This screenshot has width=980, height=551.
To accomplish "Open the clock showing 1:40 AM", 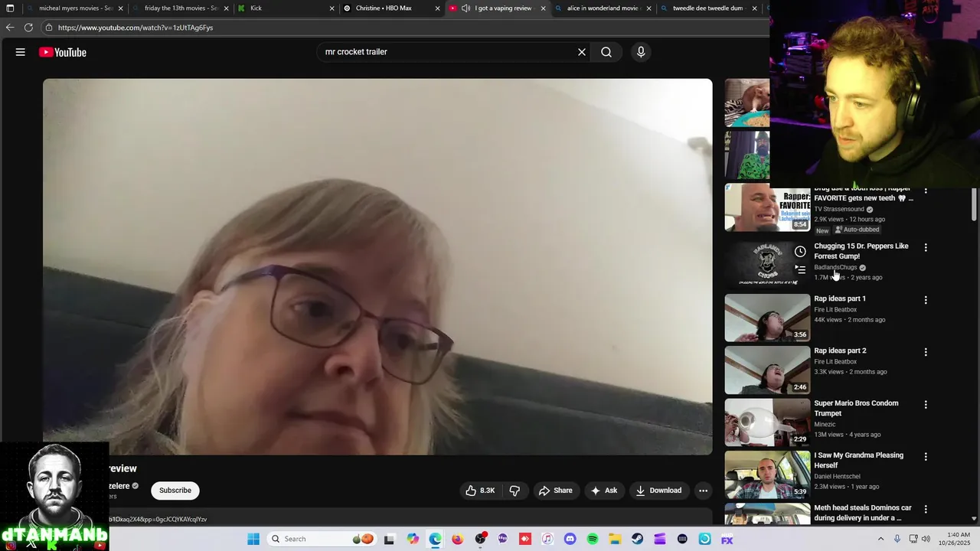I will point(959,539).
